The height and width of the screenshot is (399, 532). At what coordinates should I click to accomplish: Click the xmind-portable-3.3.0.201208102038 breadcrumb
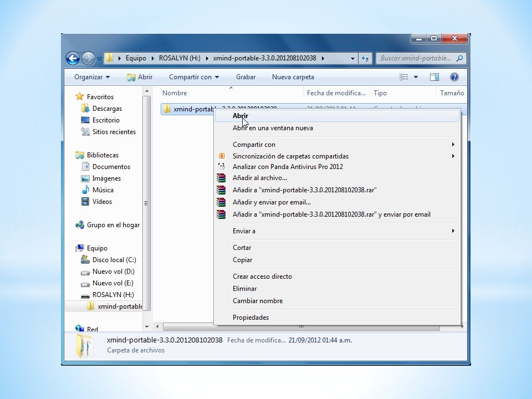(264, 58)
